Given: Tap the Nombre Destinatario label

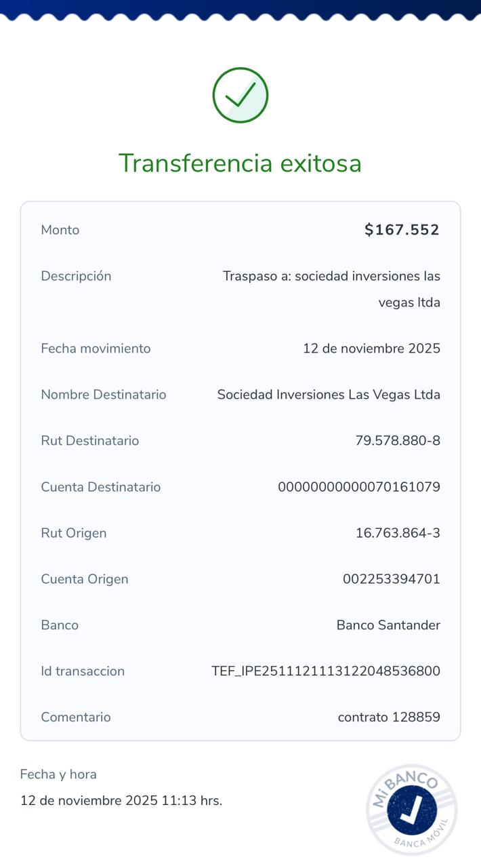Looking at the screenshot, I should [104, 395].
